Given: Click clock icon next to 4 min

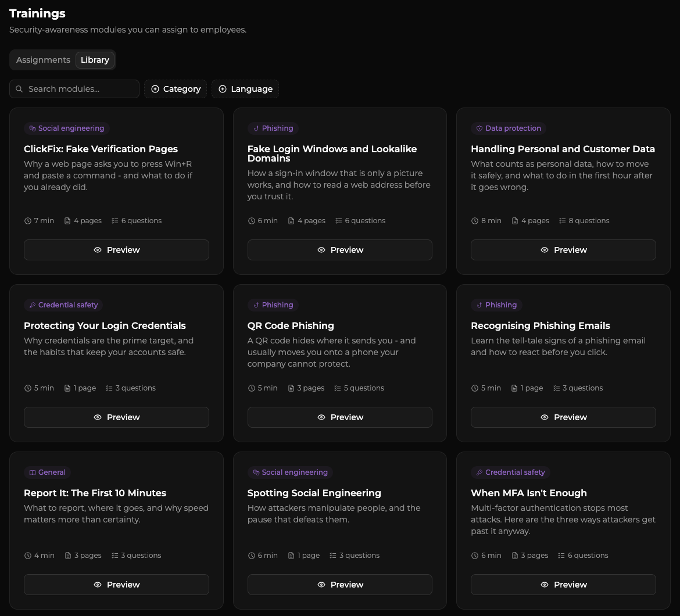Looking at the screenshot, I should pos(28,556).
